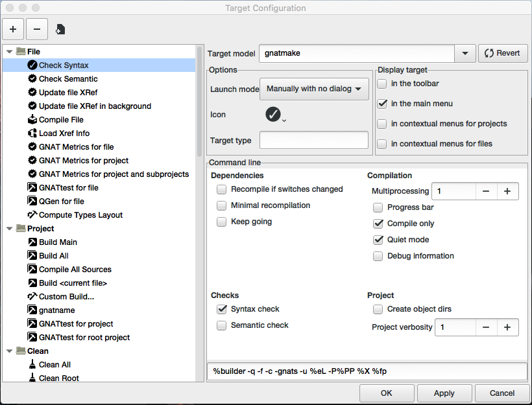Select the Compile File target
This screenshot has height=405, width=532.
[x=61, y=120]
